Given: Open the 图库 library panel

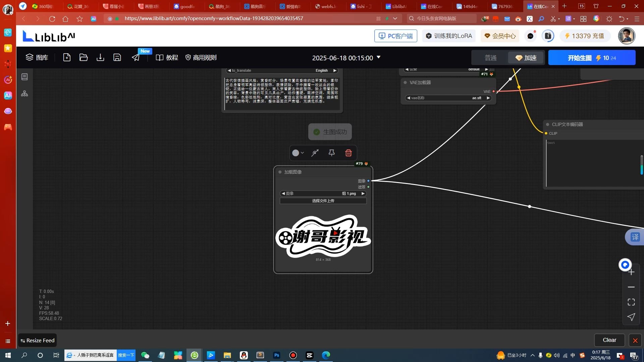Looking at the screenshot, I should click(37, 58).
